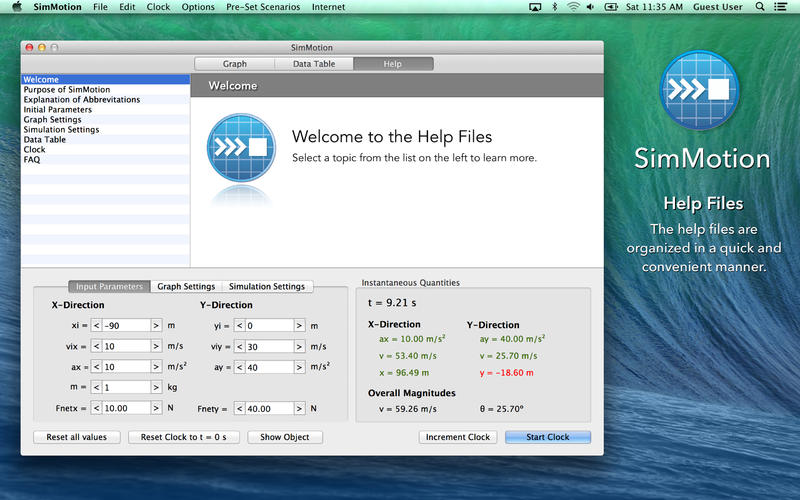Increase vix value with right arrow
Image resolution: width=800 pixels, height=500 pixels.
pos(156,346)
